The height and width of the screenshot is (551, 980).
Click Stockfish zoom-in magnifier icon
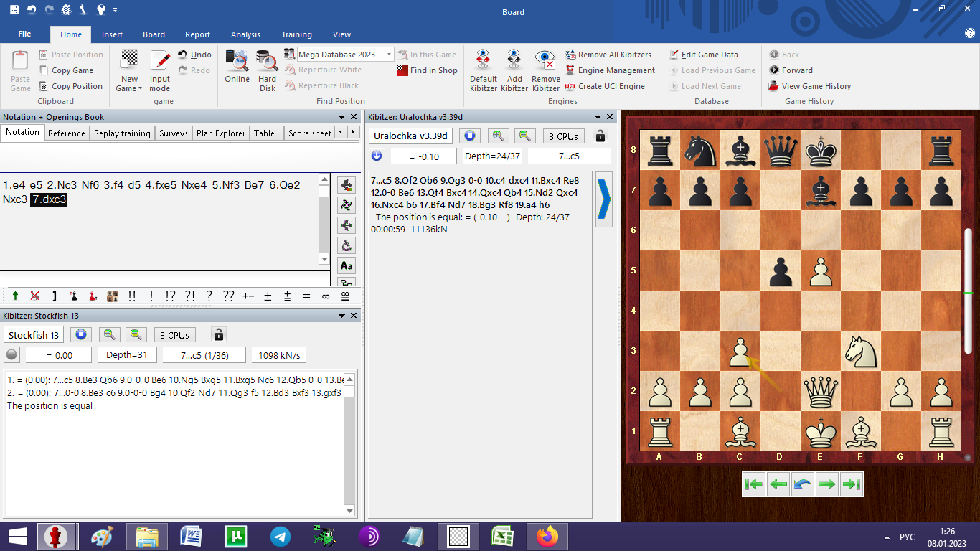tap(109, 335)
